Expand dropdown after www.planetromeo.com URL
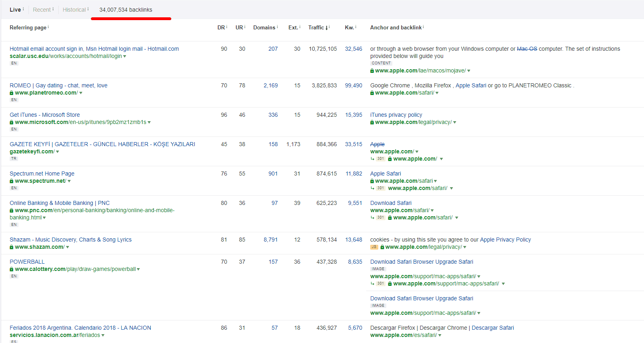 click(81, 93)
